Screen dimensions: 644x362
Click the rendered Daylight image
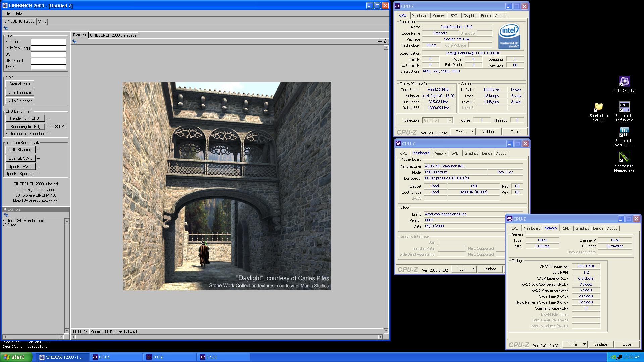click(226, 186)
